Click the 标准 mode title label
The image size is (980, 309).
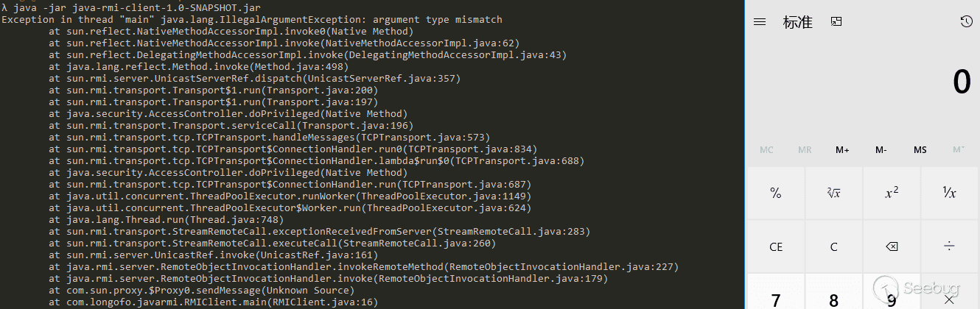pyautogui.click(x=797, y=22)
